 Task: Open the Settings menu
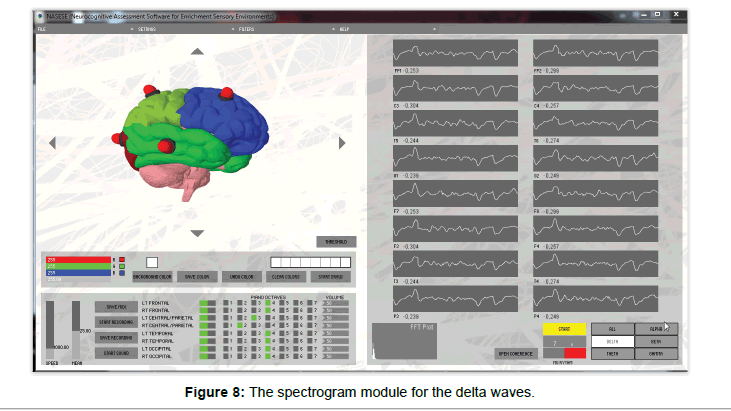point(147,30)
